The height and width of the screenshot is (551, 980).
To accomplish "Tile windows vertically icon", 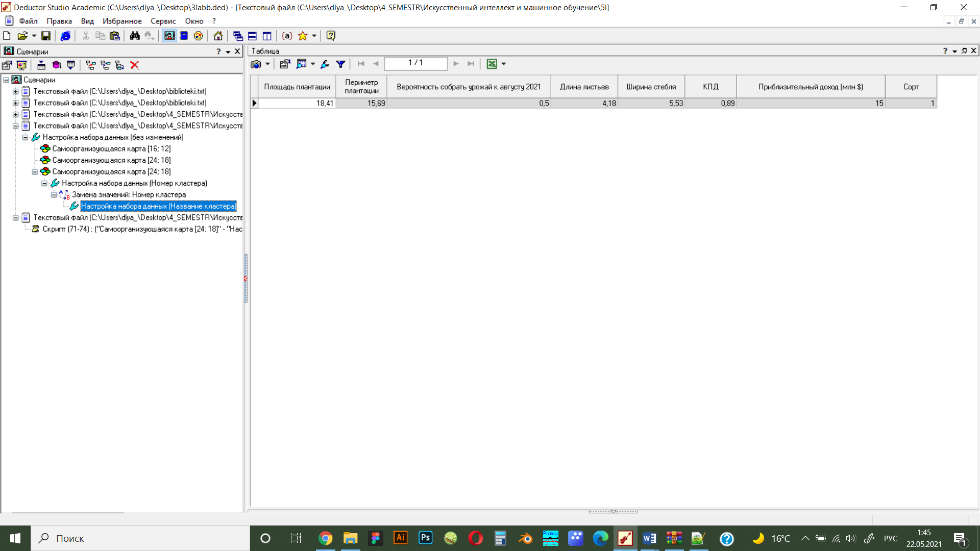I will (267, 36).
